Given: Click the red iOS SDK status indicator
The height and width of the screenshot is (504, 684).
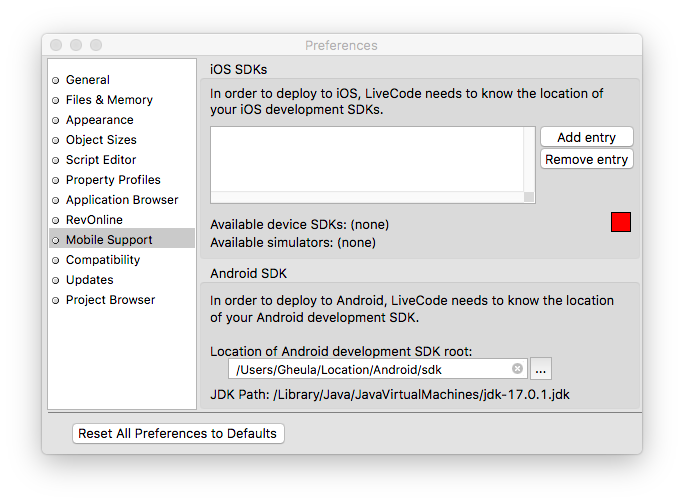Looking at the screenshot, I should click(621, 222).
